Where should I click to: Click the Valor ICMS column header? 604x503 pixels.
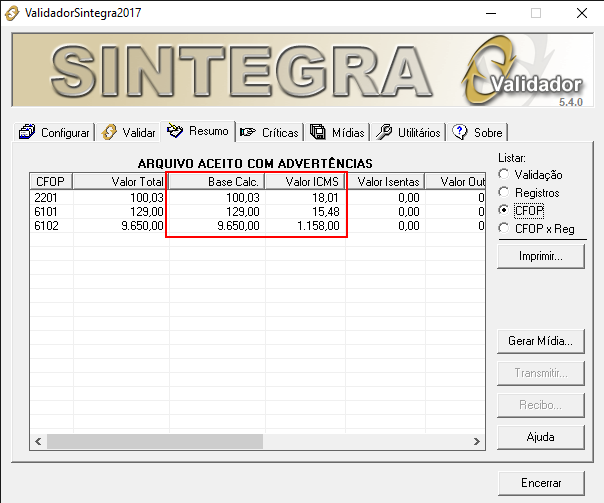[305, 181]
